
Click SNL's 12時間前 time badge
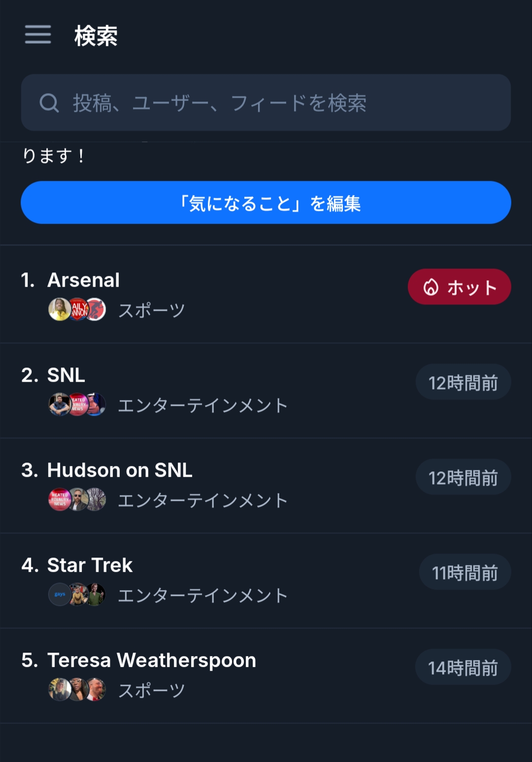tap(463, 382)
